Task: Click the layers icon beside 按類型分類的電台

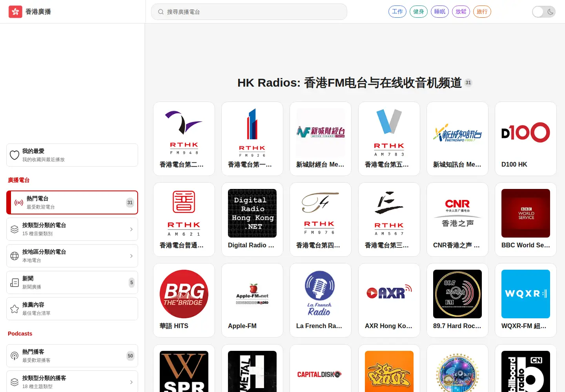Action: point(15,229)
